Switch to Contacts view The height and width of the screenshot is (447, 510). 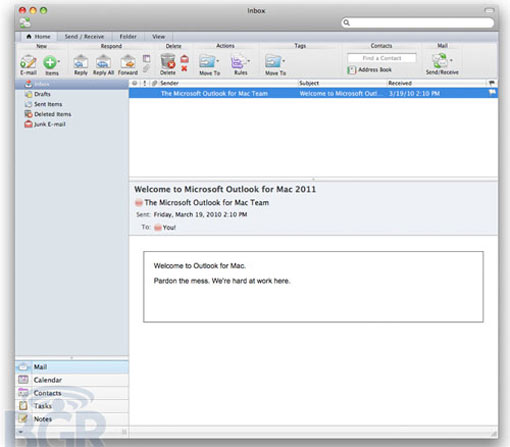point(72,393)
